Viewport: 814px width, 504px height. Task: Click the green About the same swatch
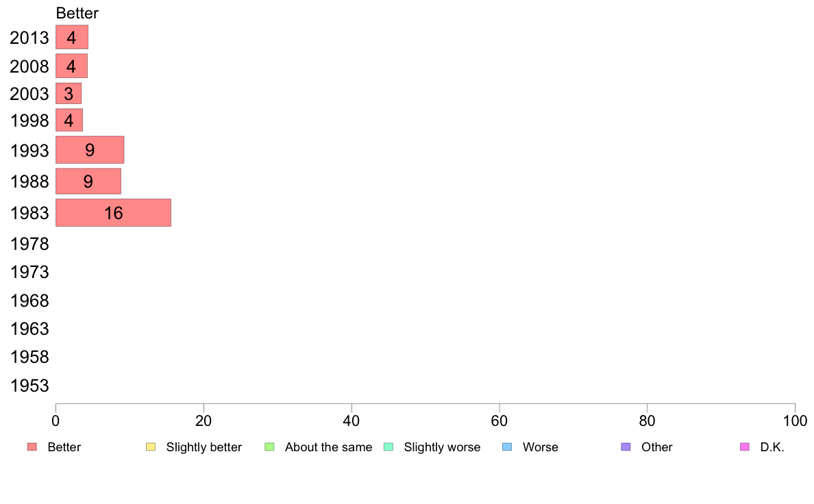(269, 447)
